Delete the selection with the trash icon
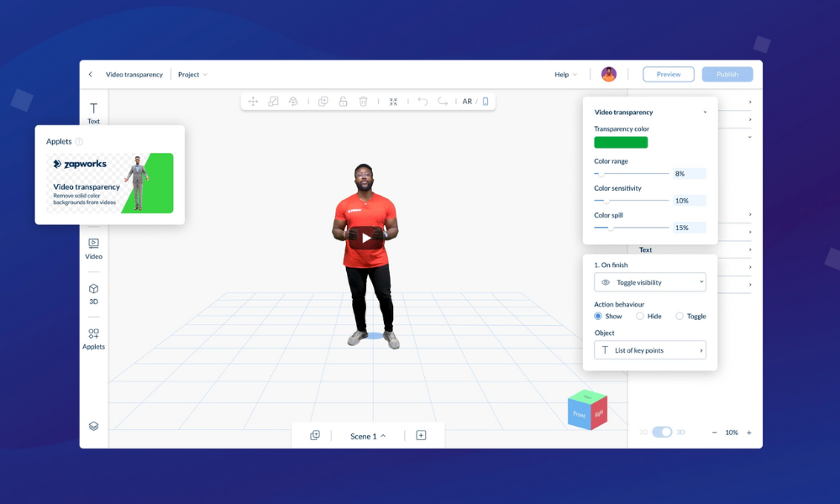840x504 pixels. pyautogui.click(x=363, y=102)
